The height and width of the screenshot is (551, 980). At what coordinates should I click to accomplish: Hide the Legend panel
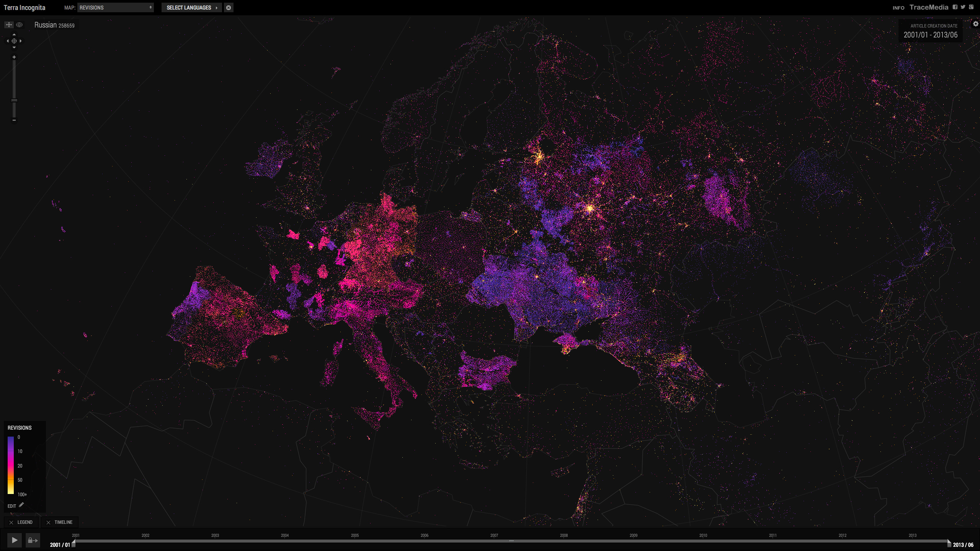pos(21,522)
